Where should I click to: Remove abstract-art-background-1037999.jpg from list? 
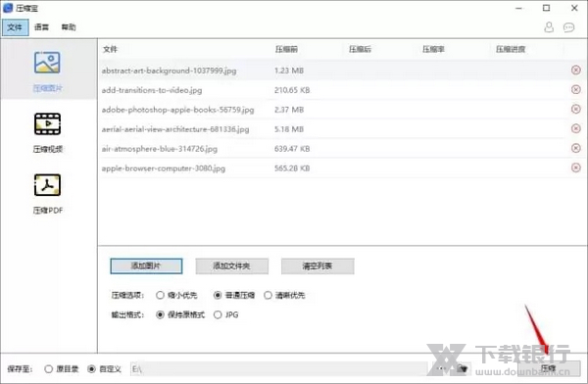pos(576,71)
